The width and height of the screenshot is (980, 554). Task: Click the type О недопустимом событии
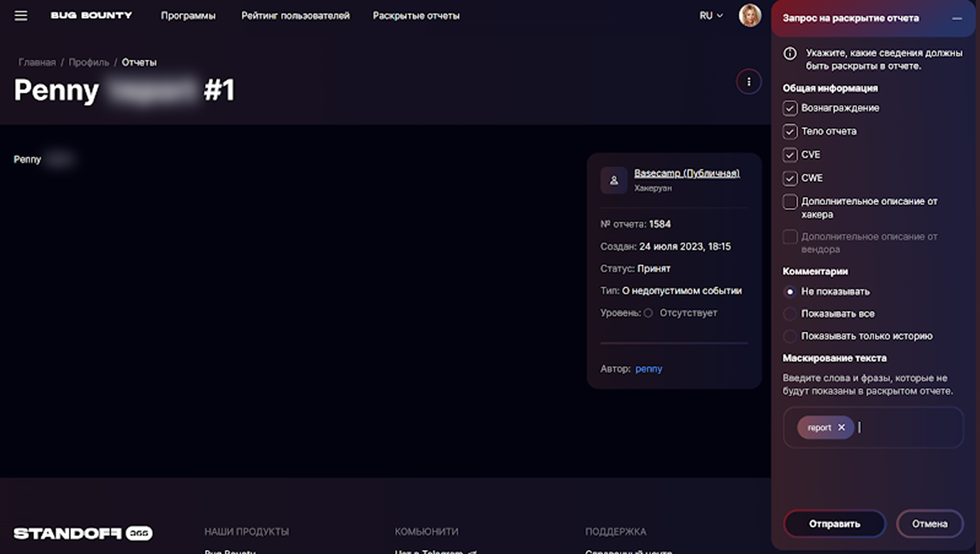[x=681, y=291]
